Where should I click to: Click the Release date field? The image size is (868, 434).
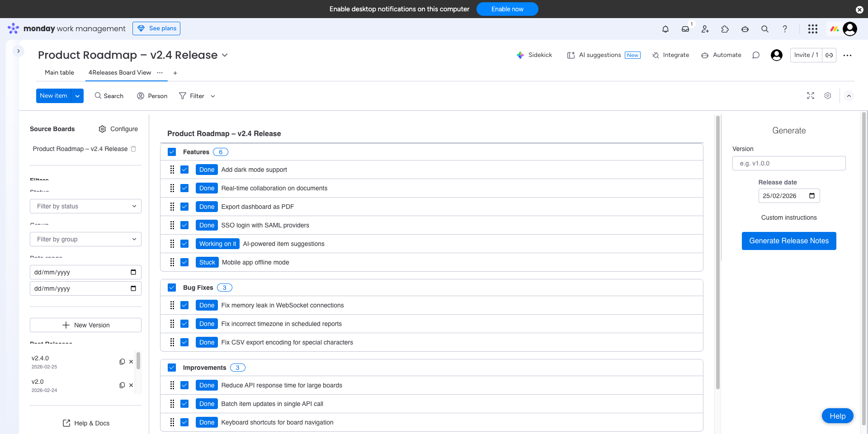click(x=789, y=196)
